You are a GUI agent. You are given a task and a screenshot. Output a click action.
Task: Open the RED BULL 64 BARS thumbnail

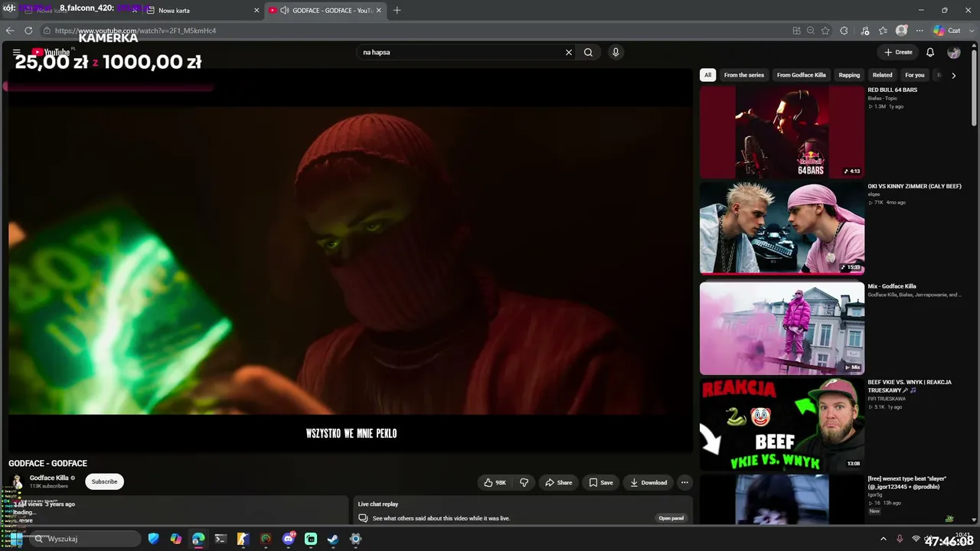[782, 132]
